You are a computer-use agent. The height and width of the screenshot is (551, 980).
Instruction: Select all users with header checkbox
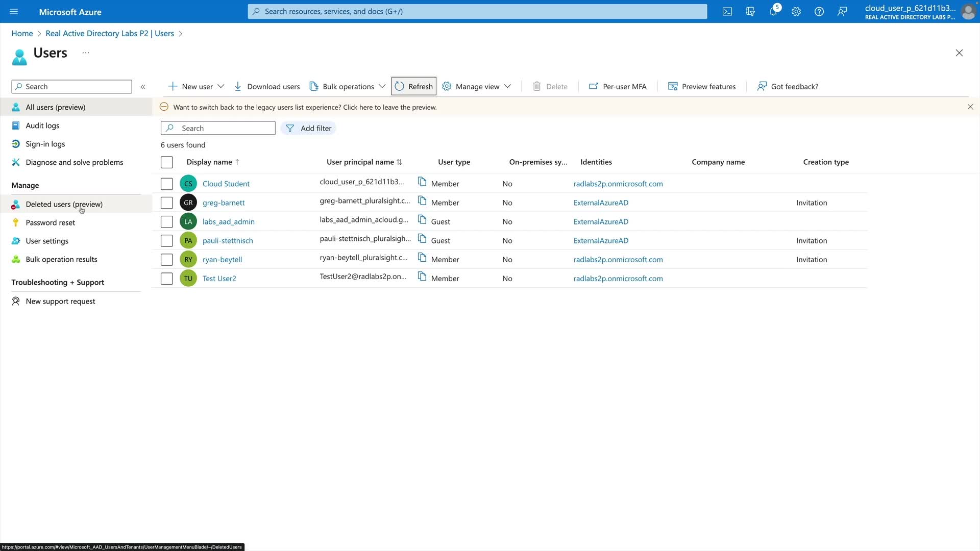[x=166, y=162]
